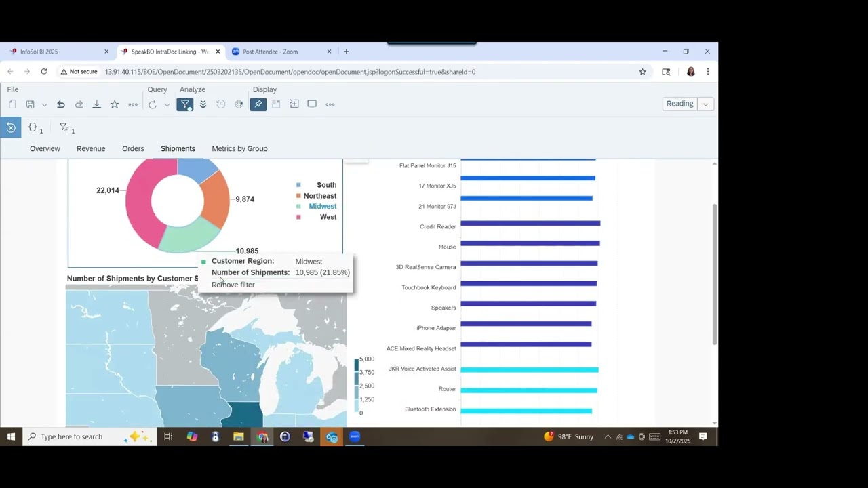The width and height of the screenshot is (868, 488).
Task: Click the presentation screen icon
Action: (312, 104)
